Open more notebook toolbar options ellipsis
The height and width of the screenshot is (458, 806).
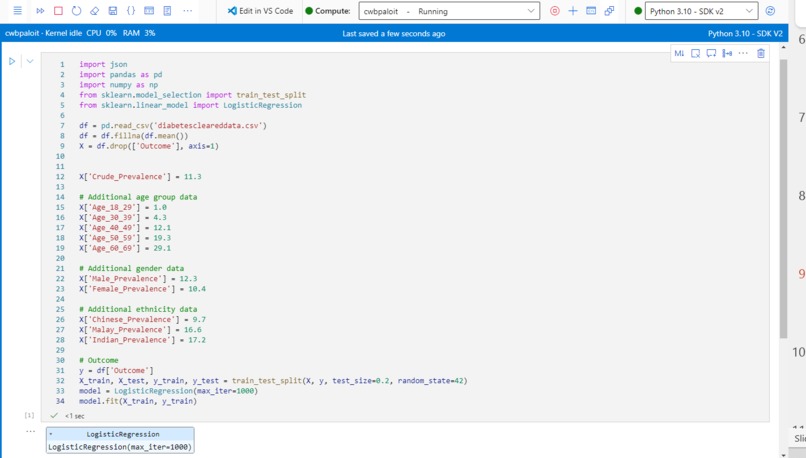pyautogui.click(x=188, y=10)
